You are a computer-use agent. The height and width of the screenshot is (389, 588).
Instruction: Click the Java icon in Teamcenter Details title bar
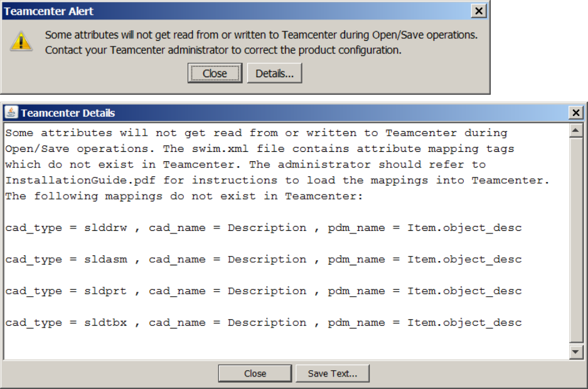12,112
